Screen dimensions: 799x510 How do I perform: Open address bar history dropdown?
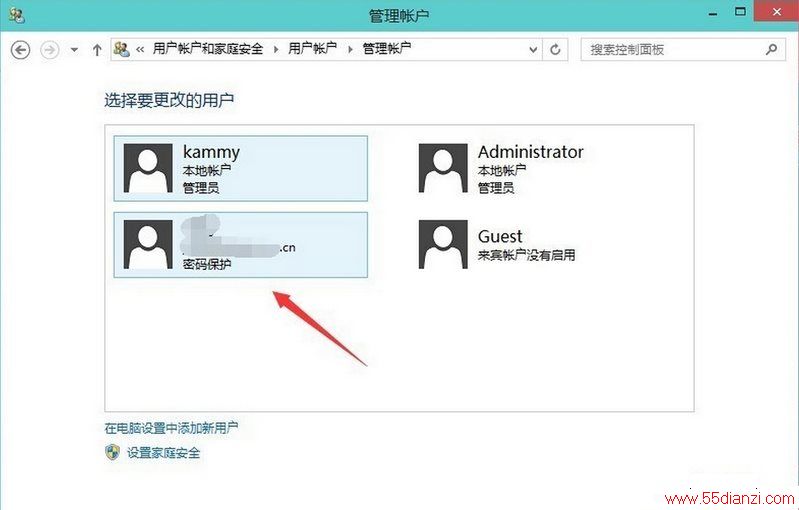(533, 49)
